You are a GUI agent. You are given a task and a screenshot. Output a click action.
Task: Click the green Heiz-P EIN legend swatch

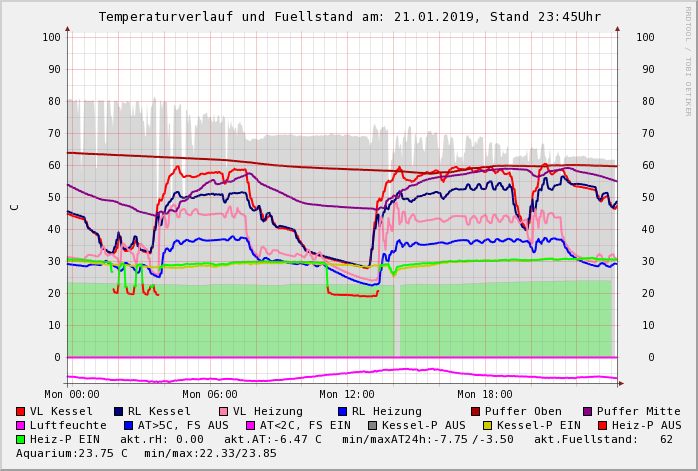21,439
